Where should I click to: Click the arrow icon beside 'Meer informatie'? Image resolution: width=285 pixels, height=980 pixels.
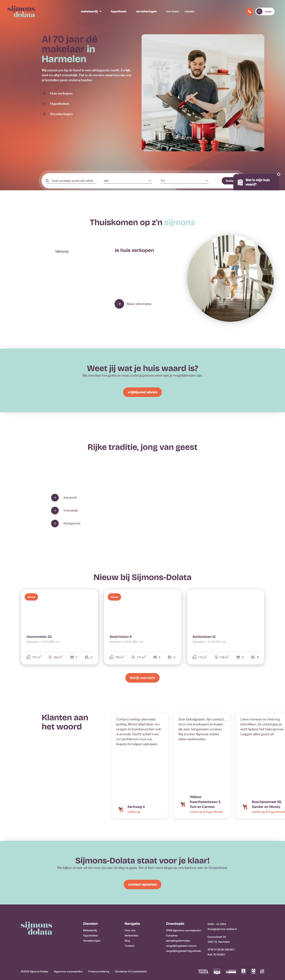point(119,304)
